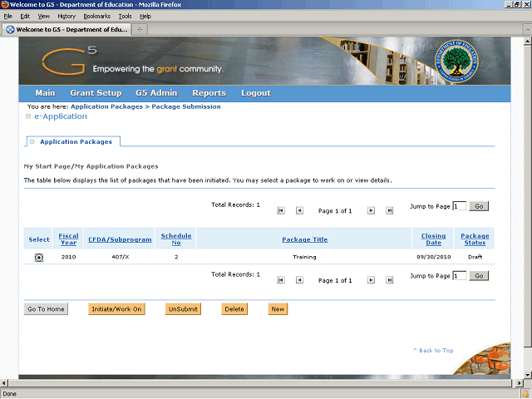
Task: Open the History menu
Action: coord(66,16)
